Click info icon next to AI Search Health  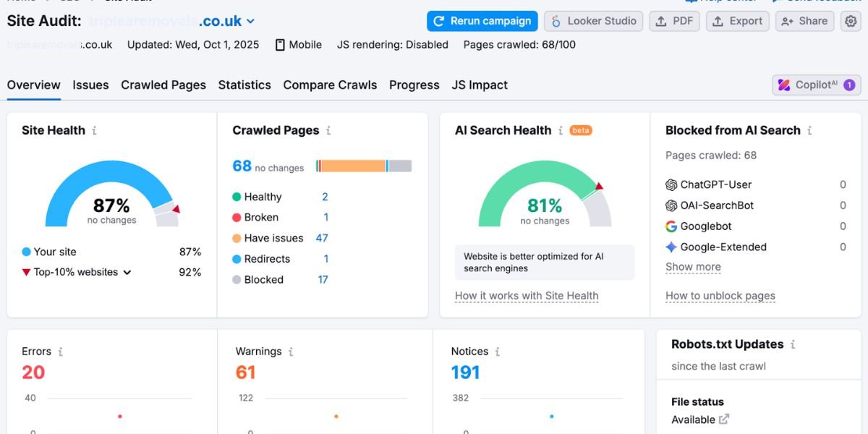pyautogui.click(x=560, y=131)
